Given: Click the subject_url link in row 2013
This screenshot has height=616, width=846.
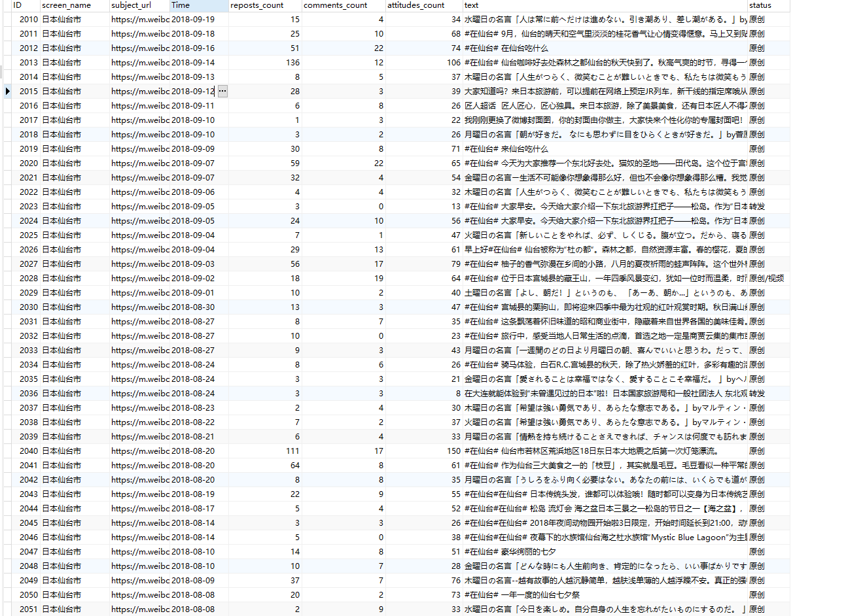Looking at the screenshot, I should [x=140, y=63].
